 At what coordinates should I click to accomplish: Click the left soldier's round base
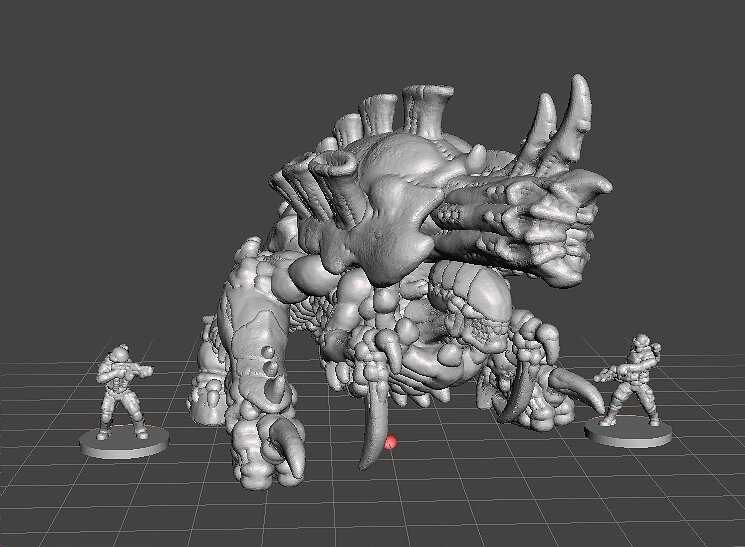(x=124, y=441)
